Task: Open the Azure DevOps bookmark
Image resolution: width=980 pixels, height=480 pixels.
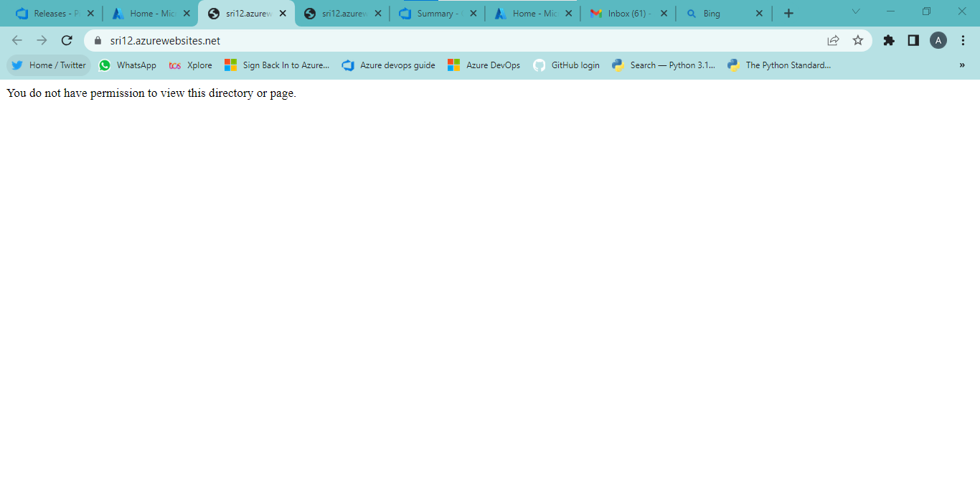Action: pyautogui.click(x=484, y=65)
